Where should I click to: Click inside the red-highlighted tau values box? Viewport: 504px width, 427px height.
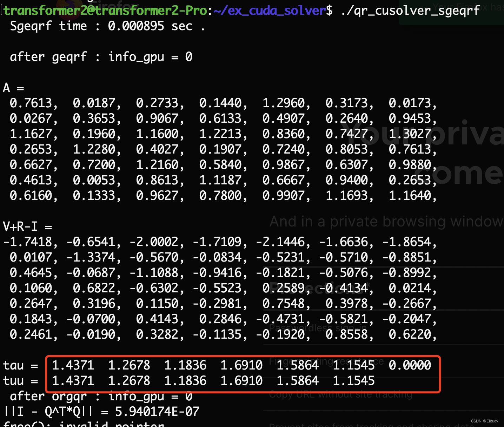pyautogui.click(x=242, y=373)
